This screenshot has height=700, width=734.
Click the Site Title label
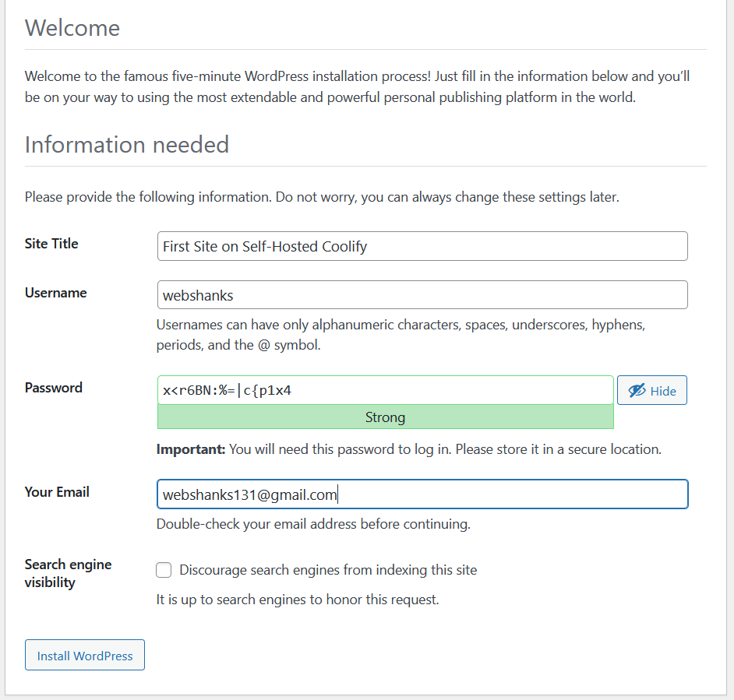click(51, 244)
